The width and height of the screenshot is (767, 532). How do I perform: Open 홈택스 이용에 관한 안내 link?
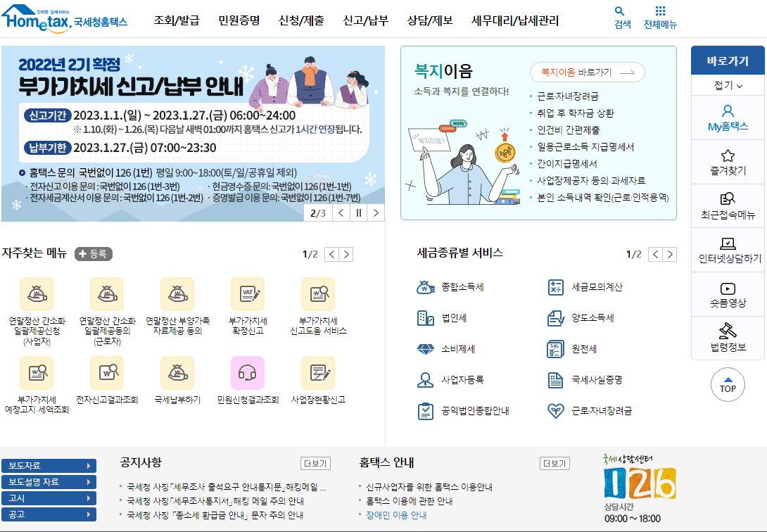[x=410, y=501]
